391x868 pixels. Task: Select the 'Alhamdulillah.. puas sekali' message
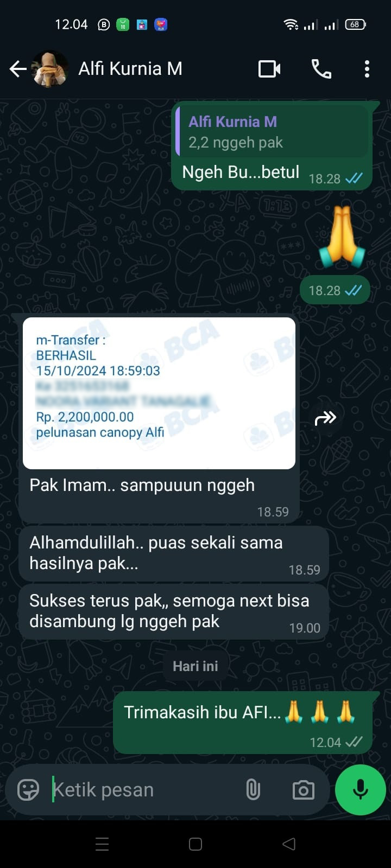point(174,553)
